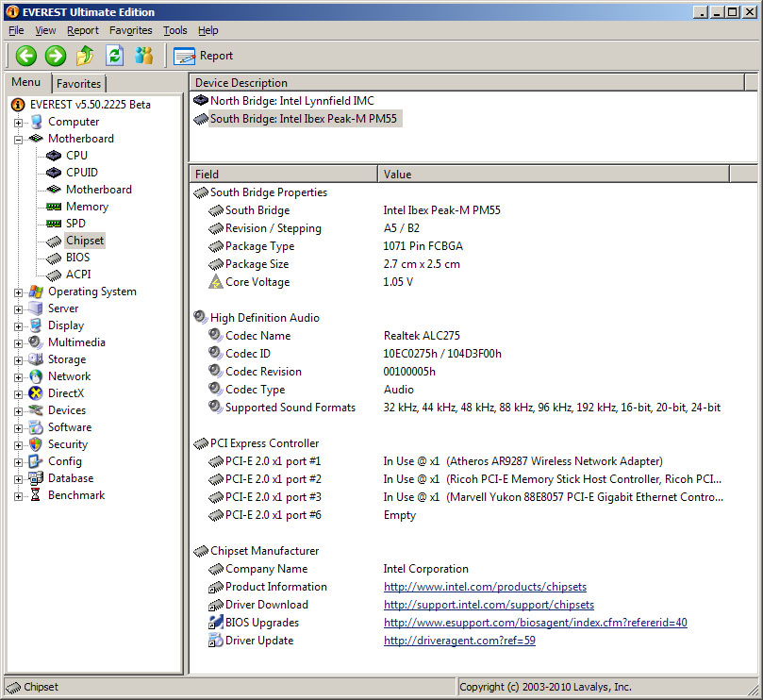763x700 pixels.
Task: Click the Report toolbar button
Action: pyautogui.click(x=204, y=56)
